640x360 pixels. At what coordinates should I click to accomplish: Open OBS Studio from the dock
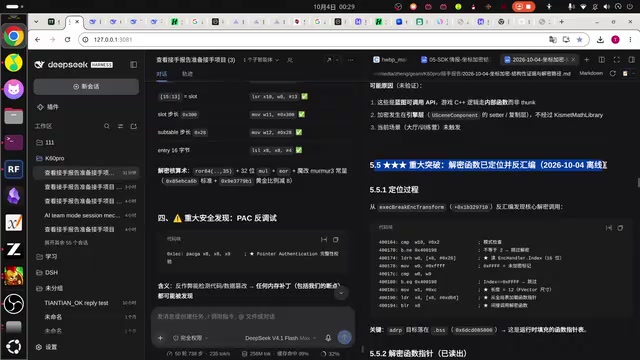click(13, 304)
